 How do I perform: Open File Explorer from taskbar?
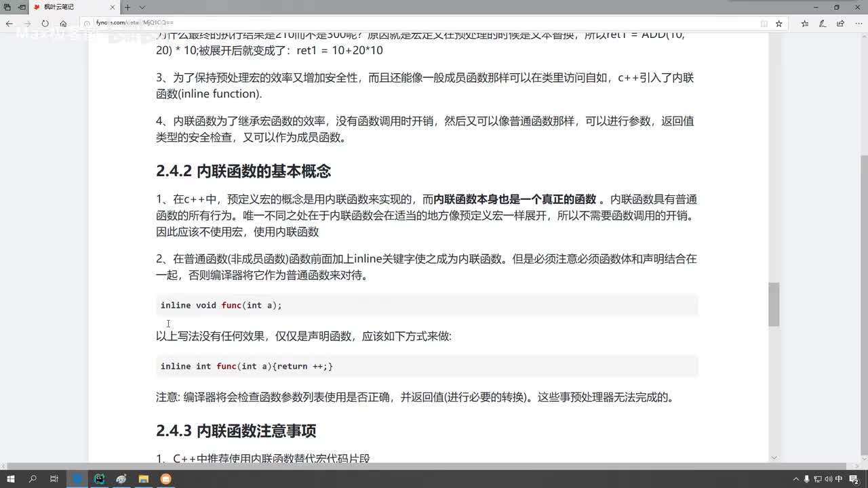tap(144, 479)
